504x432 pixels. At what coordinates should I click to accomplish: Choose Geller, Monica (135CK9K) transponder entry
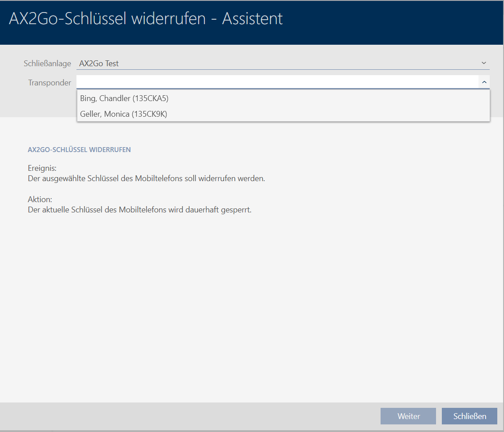123,114
